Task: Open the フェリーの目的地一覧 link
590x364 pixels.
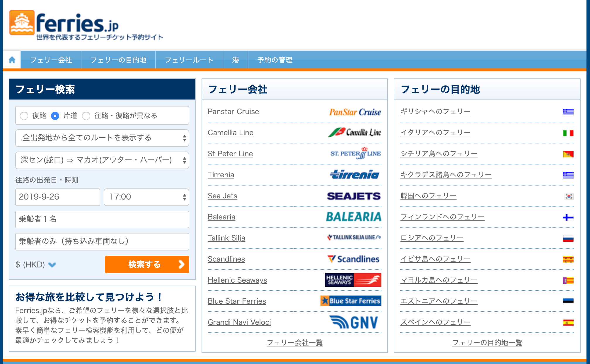Action: (487, 343)
